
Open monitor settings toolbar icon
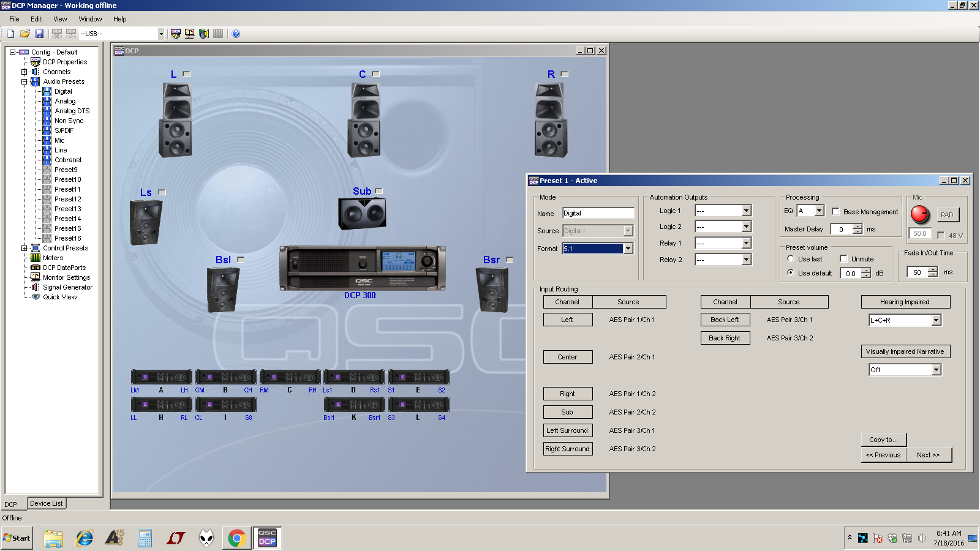click(x=190, y=34)
